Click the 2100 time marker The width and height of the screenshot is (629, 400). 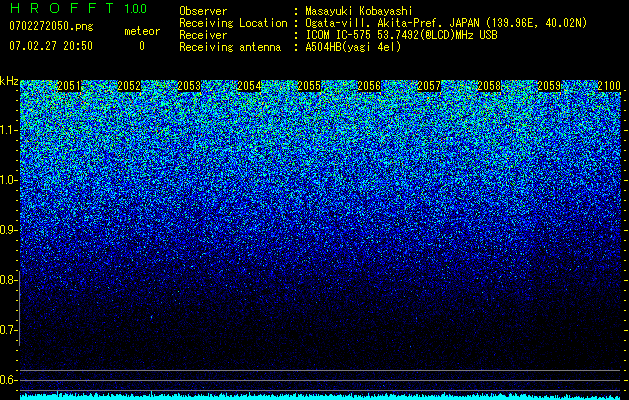[x=609, y=86]
